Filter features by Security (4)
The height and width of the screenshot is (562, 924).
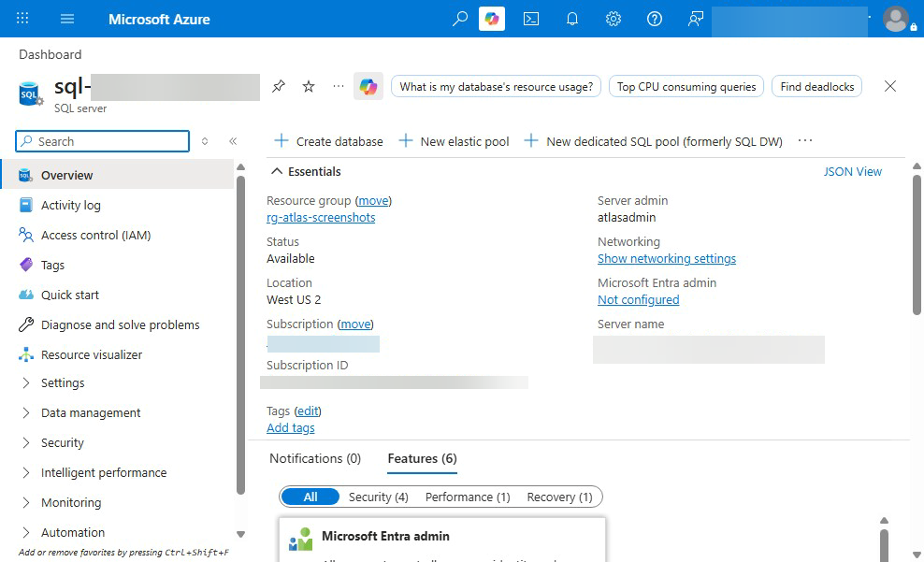click(379, 497)
